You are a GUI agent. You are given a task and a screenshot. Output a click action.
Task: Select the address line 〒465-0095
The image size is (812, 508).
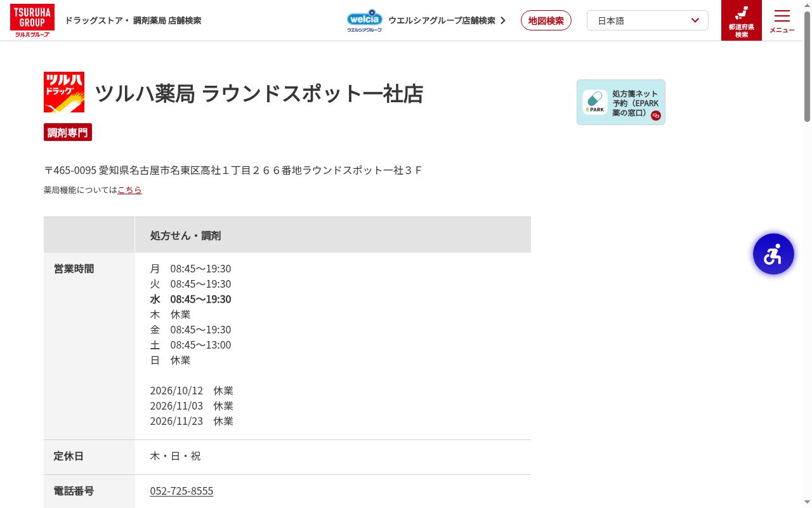[x=233, y=170]
